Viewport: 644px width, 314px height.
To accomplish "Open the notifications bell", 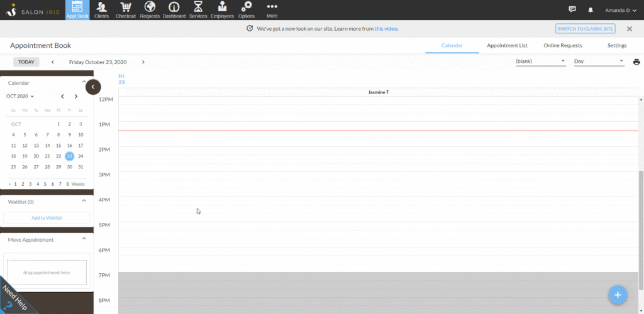I will pyautogui.click(x=591, y=10).
